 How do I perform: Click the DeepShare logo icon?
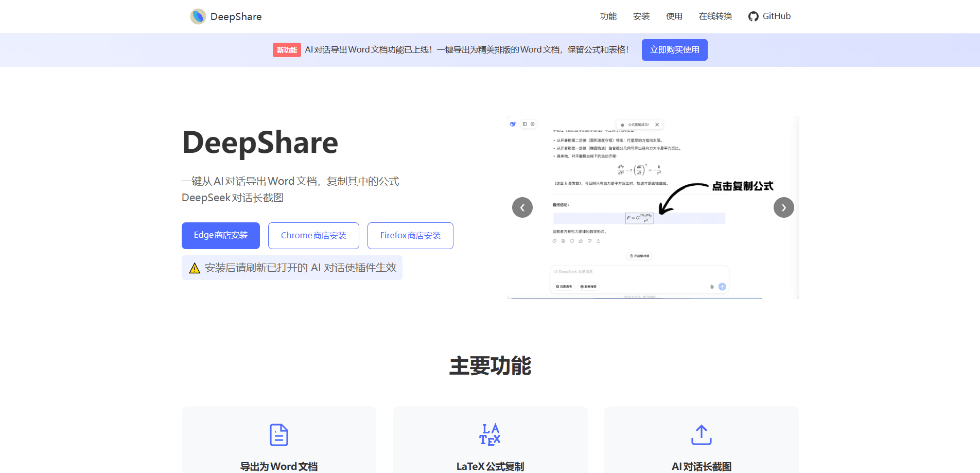point(198,16)
